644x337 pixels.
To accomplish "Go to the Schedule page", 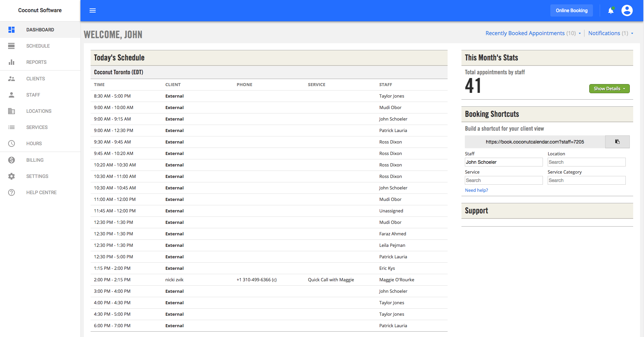I will pyautogui.click(x=40, y=46).
